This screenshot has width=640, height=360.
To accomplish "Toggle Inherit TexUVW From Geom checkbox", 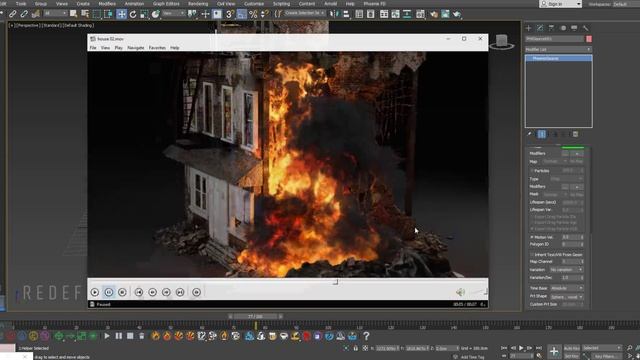I will click(x=532, y=254).
